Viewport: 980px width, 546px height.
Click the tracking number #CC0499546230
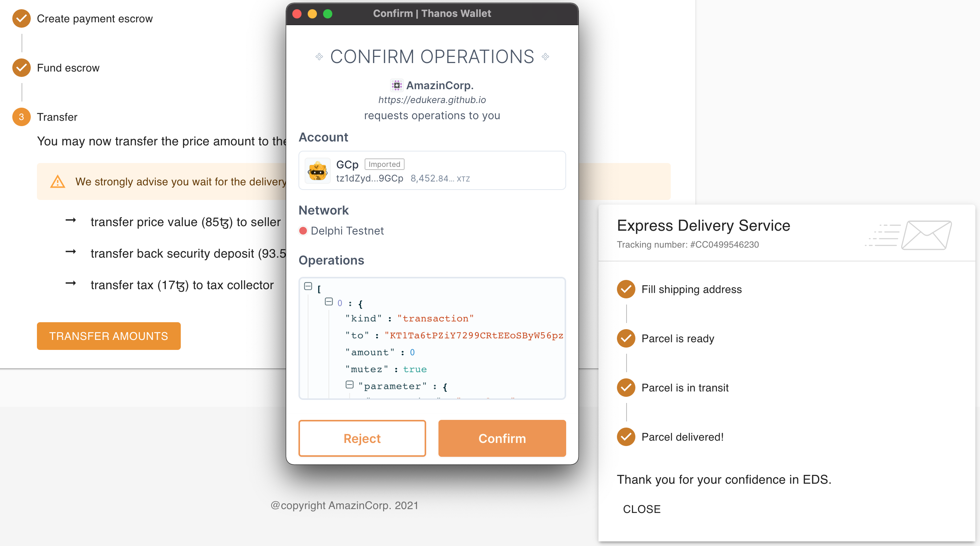pos(724,245)
